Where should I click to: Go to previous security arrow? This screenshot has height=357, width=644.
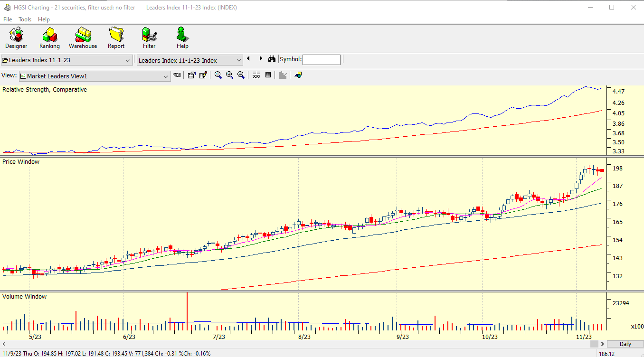(248, 59)
